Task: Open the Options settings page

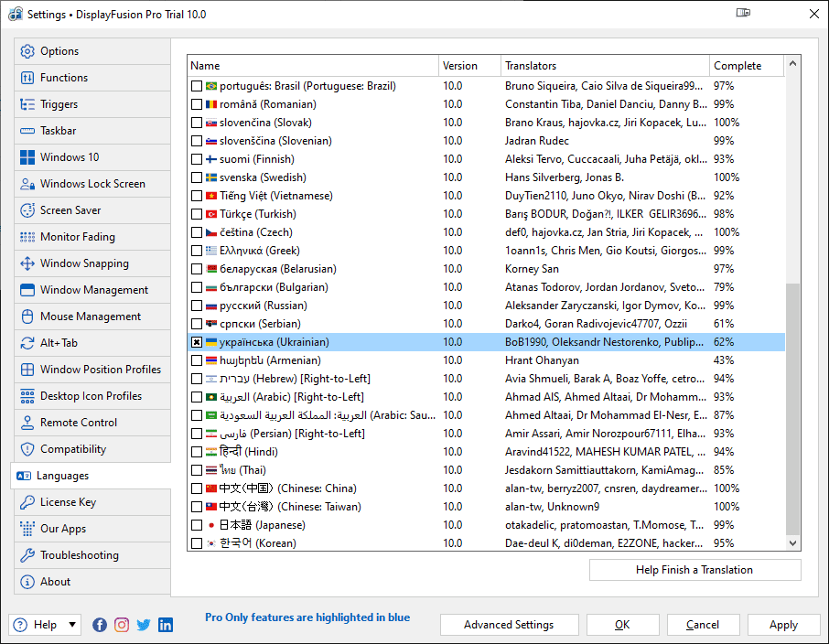Action: pos(92,51)
